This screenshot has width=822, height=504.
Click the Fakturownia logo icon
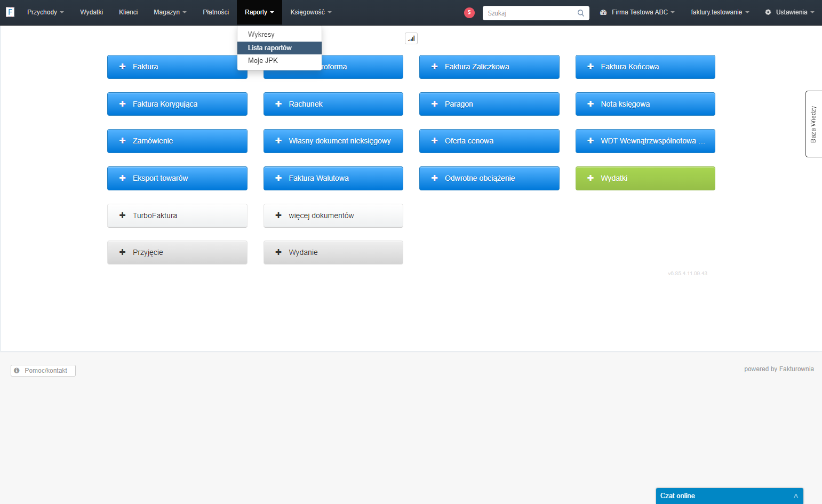[10, 12]
